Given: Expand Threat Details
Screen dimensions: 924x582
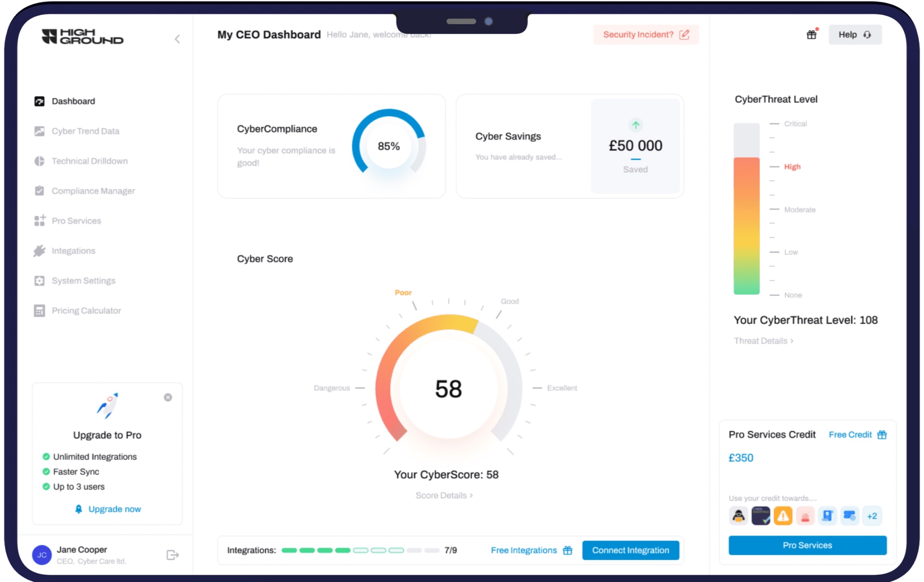Looking at the screenshot, I should click(x=764, y=341).
